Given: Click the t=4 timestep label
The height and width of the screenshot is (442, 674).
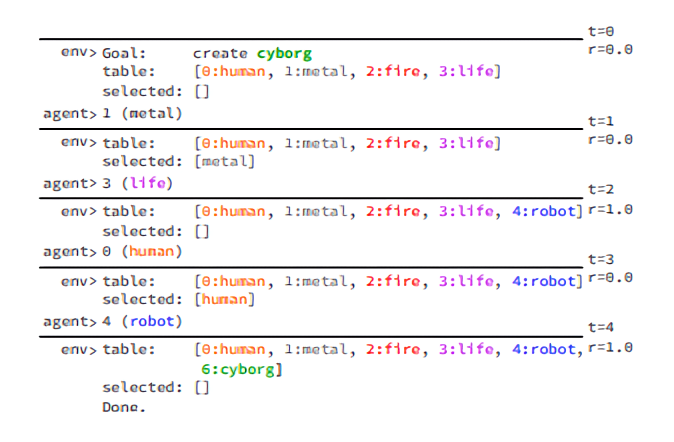Looking at the screenshot, I should tap(601, 327).
